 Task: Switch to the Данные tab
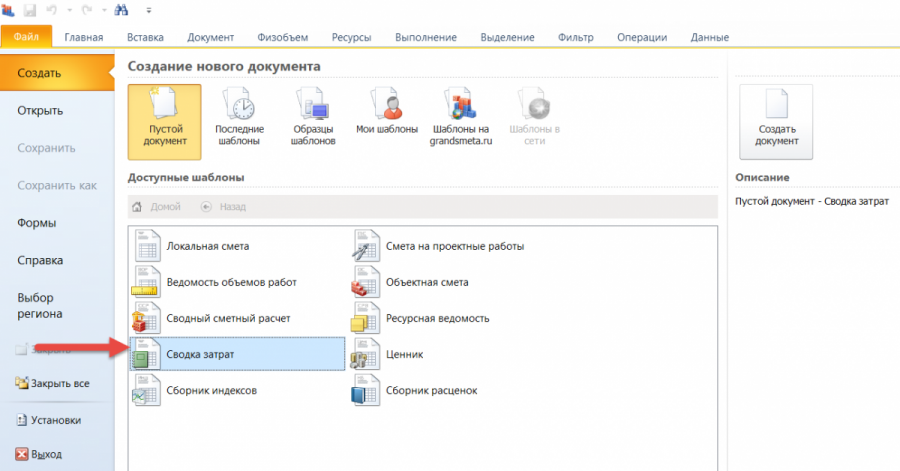point(710,37)
